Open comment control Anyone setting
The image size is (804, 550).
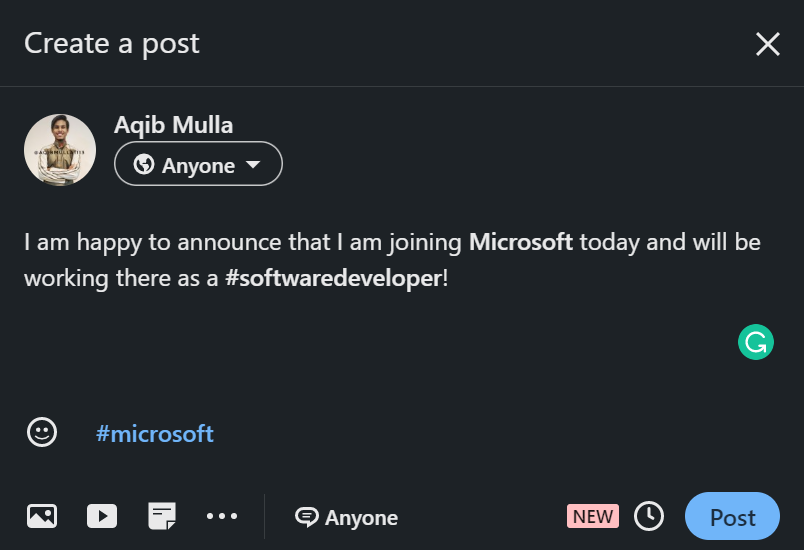(x=360, y=517)
